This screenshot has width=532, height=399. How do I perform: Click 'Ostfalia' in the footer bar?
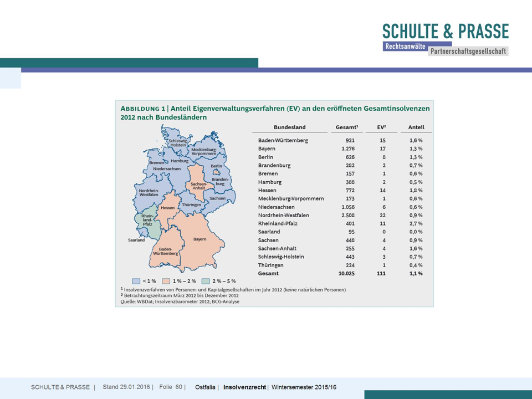click(x=206, y=387)
